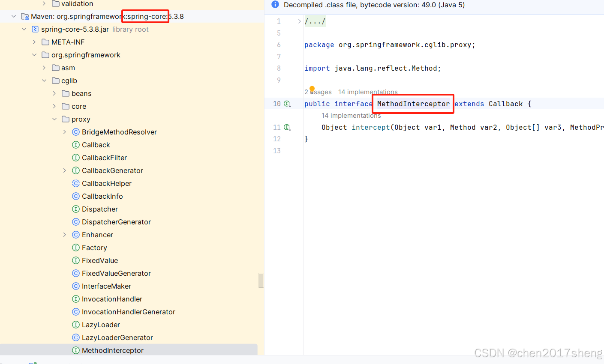The image size is (604, 364).
Task: Click the intercept method name
Action: click(x=371, y=127)
